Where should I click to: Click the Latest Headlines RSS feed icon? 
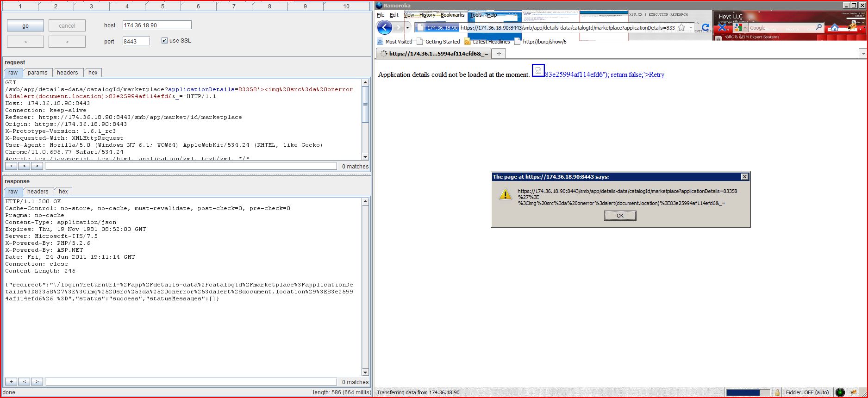[468, 42]
